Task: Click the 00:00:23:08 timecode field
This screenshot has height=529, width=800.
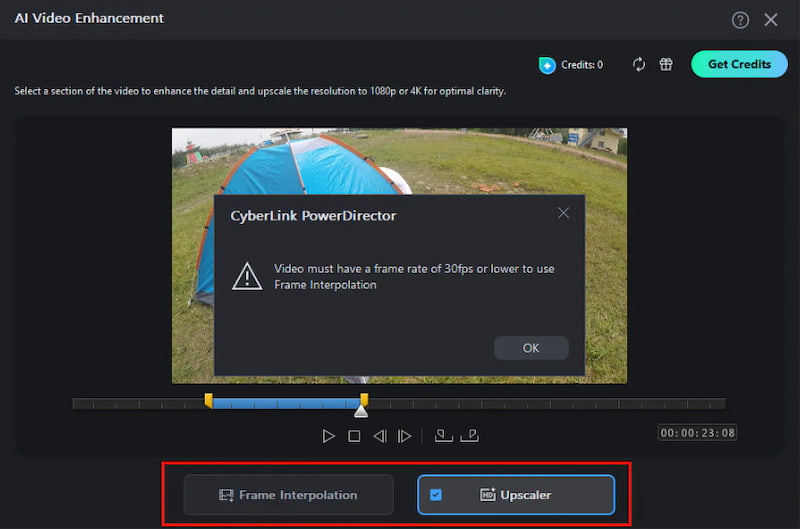Action: pos(697,433)
